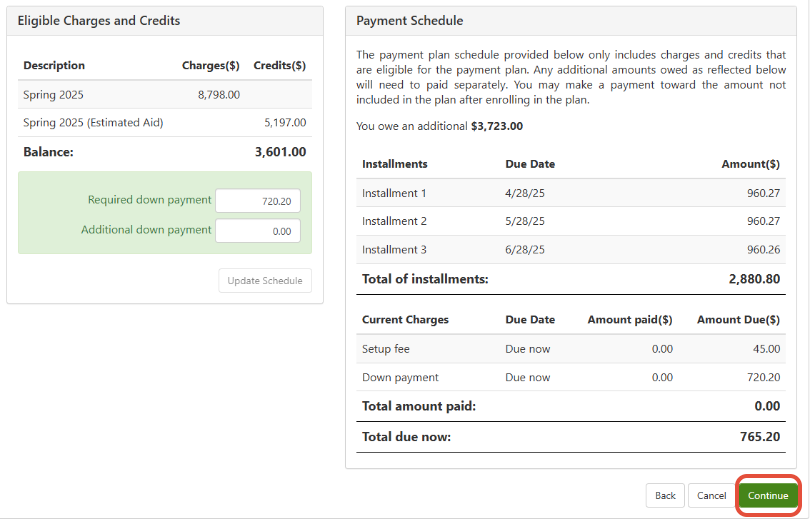Viewport: 810px width, 519px height.
Task: Click the Eligible Charges and Credits heading
Action: coord(99,21)
